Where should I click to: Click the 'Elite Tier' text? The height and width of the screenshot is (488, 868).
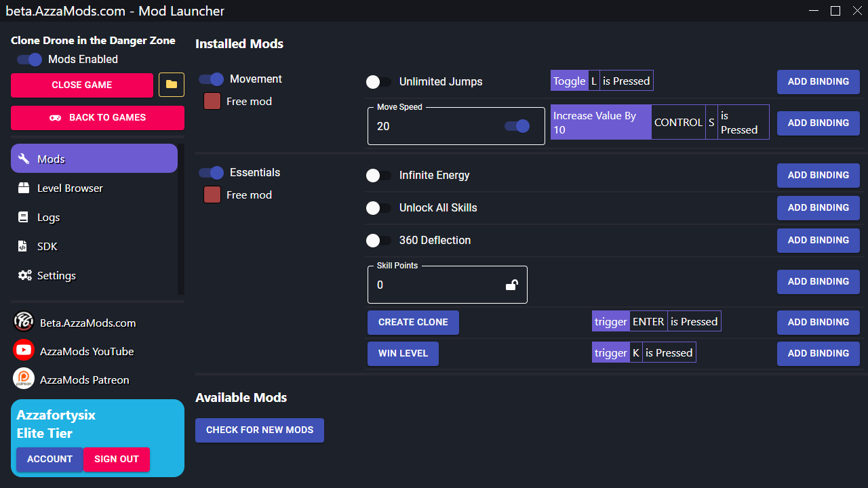click(x=45, y=433)
